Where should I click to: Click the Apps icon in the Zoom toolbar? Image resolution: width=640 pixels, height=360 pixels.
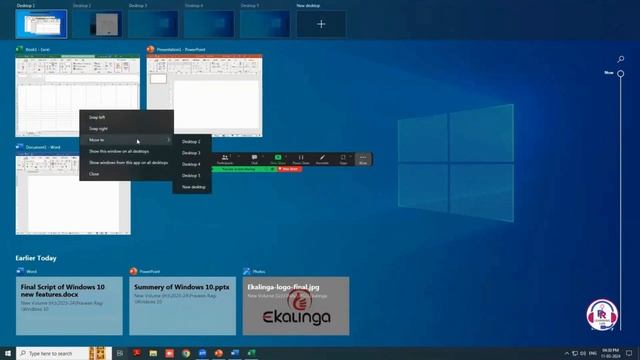343,159
